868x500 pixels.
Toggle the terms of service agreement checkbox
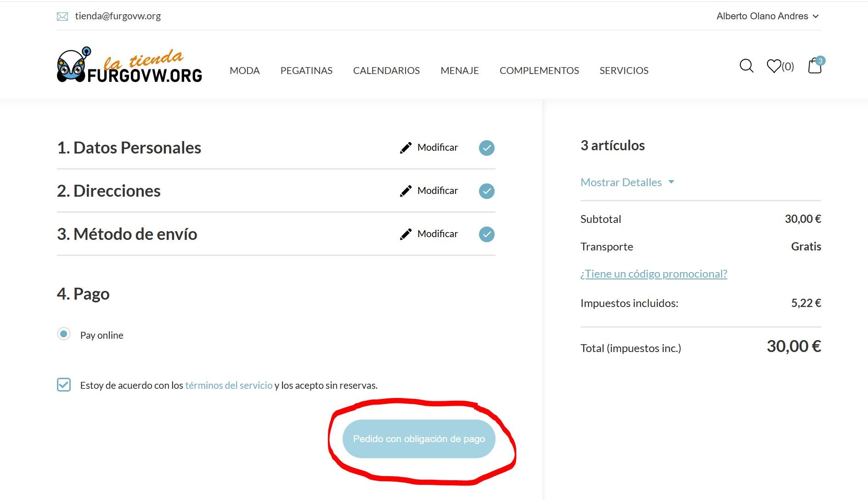tap(64, 385)
